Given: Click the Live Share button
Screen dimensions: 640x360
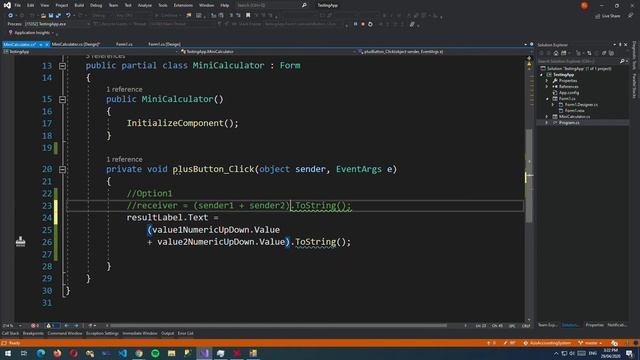Looking at the screenshot, I should point(607,16).
